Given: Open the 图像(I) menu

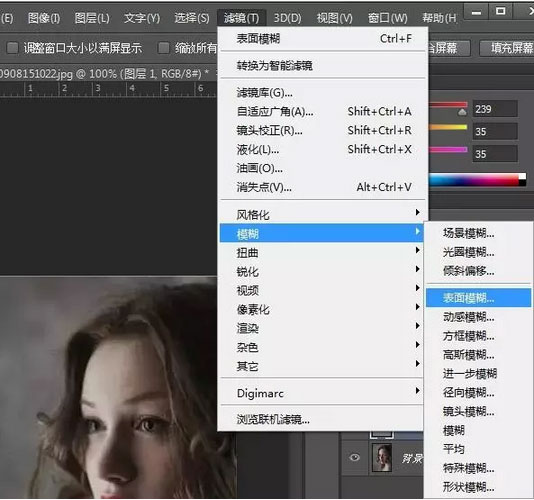Looking at the screenshot, I should [x=44, y=18].
